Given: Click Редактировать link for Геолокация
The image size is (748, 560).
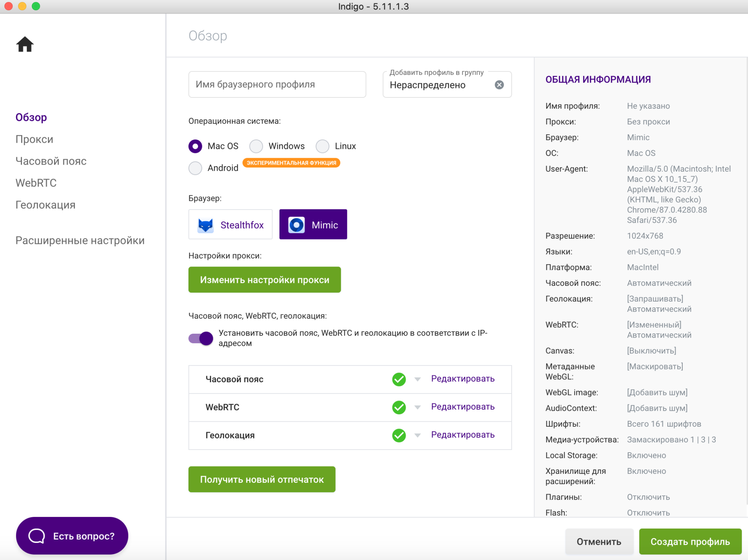Looking at the screenshot, I should click(x=463, y=435).
